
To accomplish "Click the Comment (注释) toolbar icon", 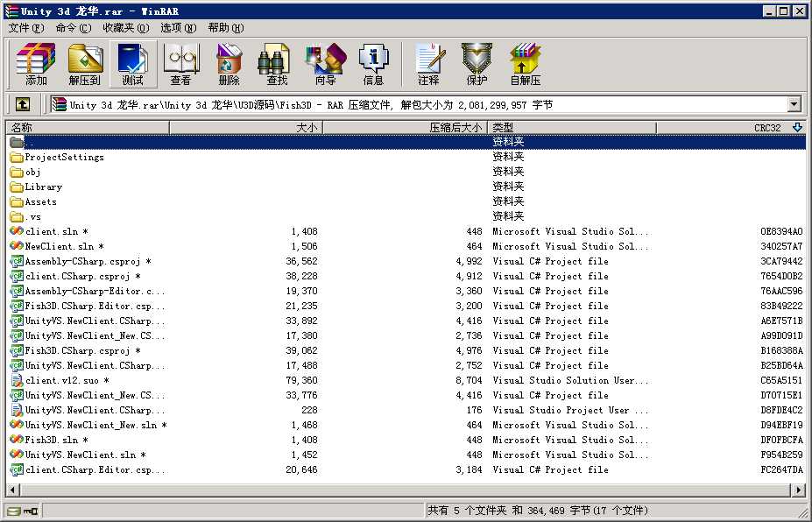I will [429, 64].
